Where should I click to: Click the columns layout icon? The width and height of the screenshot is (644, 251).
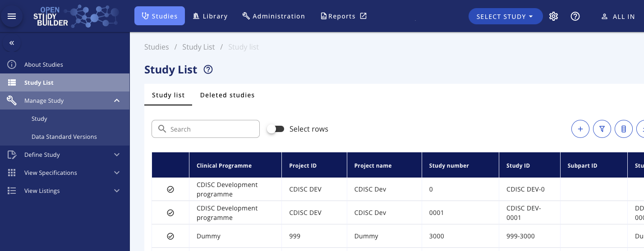[x=623, y=129]
